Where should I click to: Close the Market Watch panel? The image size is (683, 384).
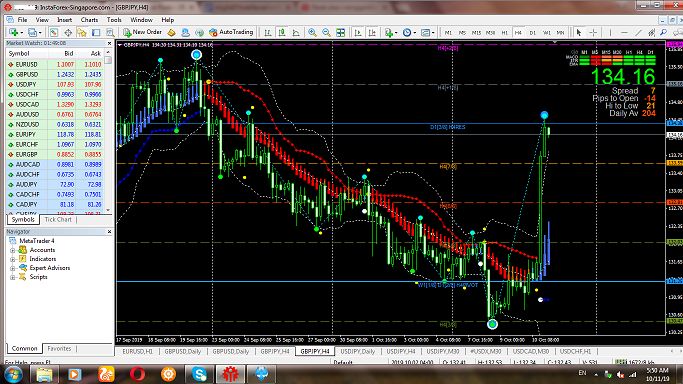tap(109, 44)
